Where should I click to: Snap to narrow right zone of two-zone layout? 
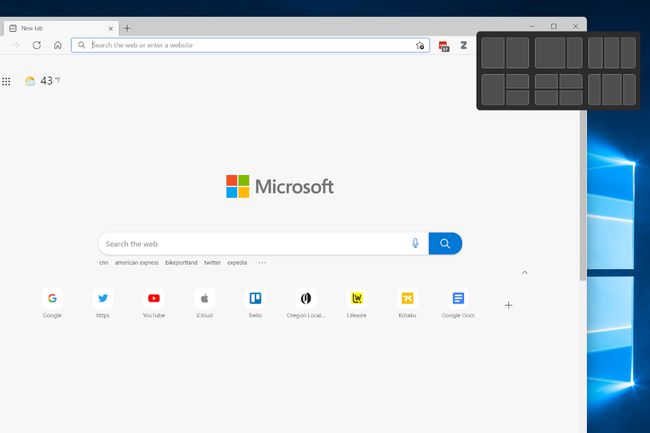(575, 53)
